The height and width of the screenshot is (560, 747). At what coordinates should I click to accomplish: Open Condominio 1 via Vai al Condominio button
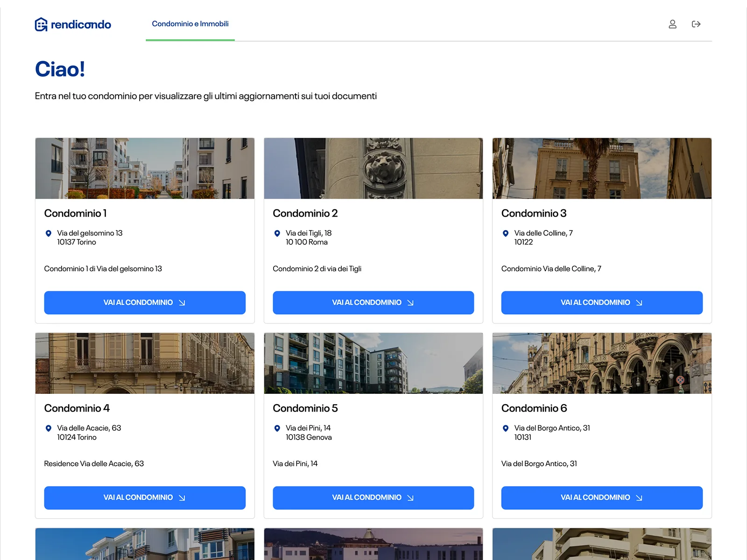(145, 302)
